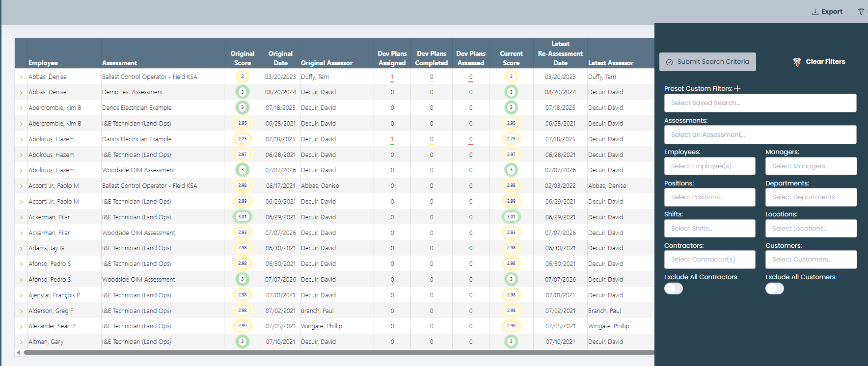Expand the Abolrous, Hazem Woodside OIM Assessment row
The width and height of the screenshot is (868, 366).
coord(21,170)
